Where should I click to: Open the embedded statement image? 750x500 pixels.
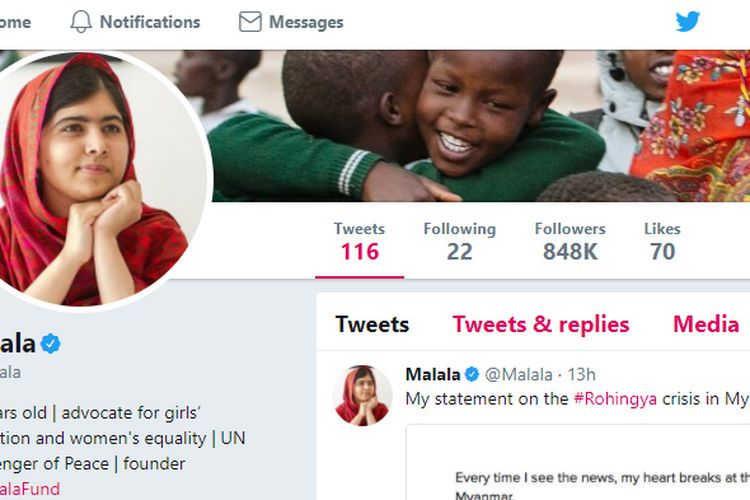click(580, 465)
